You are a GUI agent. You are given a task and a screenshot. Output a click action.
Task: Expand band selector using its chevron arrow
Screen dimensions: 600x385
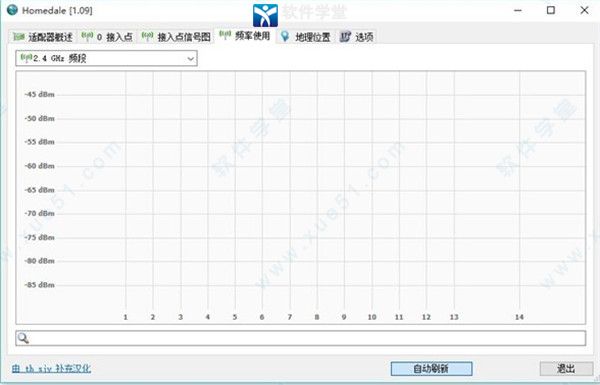[191, 59]
